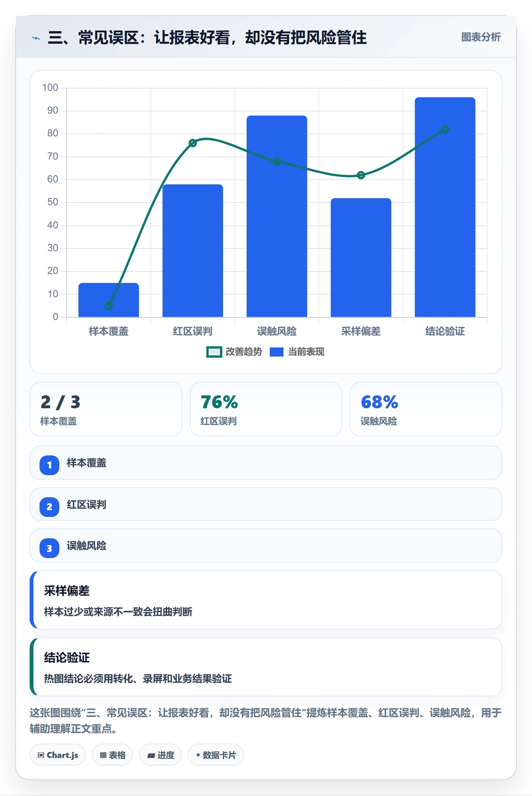532x796 pixels.
Task: Click the number 3 badge for 误触风险
Action: [49, 548]
